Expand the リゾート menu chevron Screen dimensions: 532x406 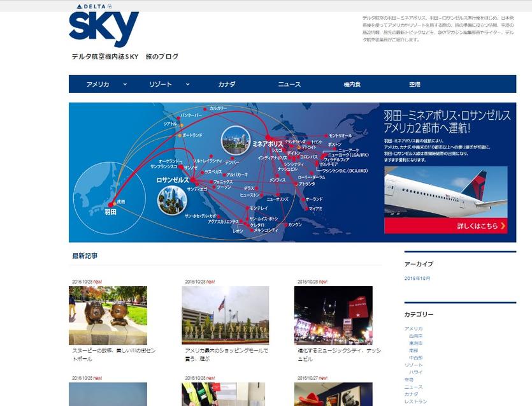pyautogui.click(x=188, y=84)
